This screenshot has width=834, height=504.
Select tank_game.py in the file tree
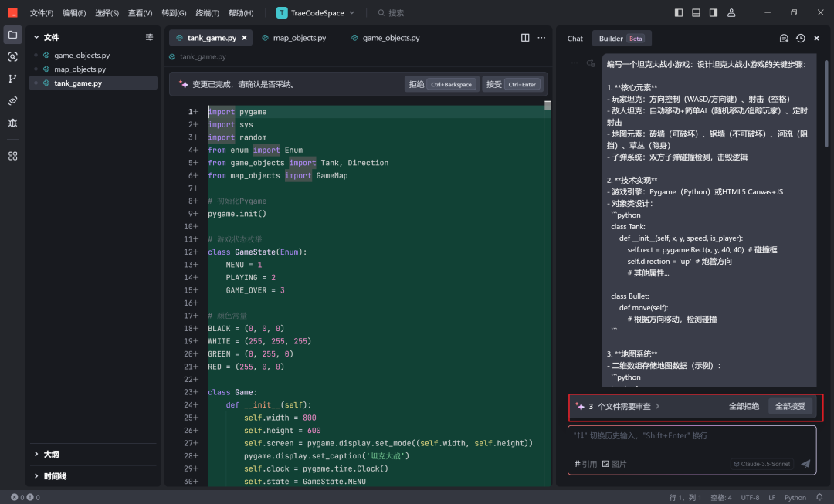pos(93,83)
